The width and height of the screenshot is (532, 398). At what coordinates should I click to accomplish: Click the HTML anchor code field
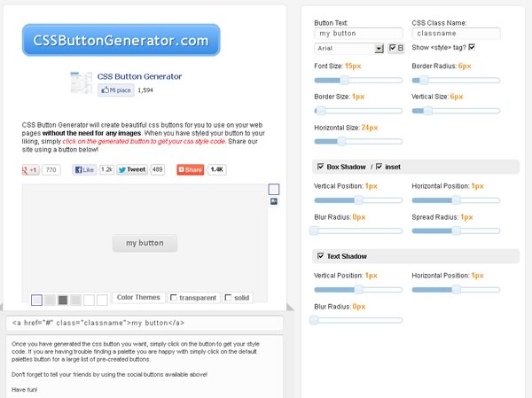pos(145,323)
